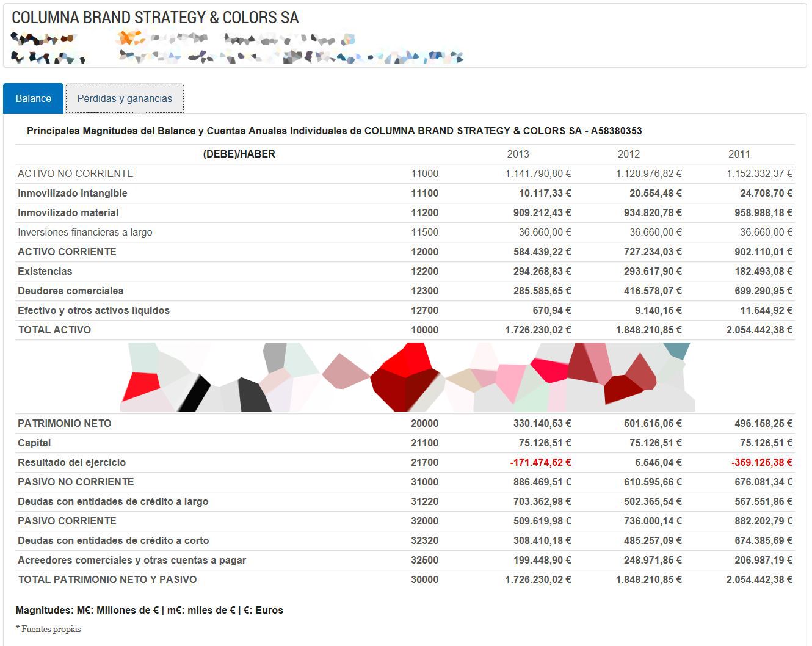Click the red -359.125,38 € result value
The height and width of the screenshot is (646, 812).
pyautogui.click(x=762, y=462)
